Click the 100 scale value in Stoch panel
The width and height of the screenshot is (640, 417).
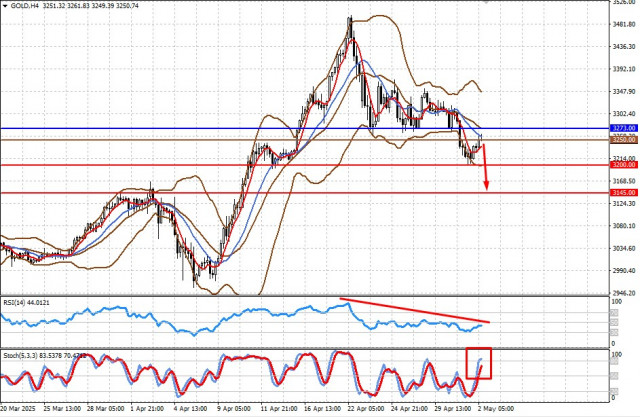pos(617,354)
